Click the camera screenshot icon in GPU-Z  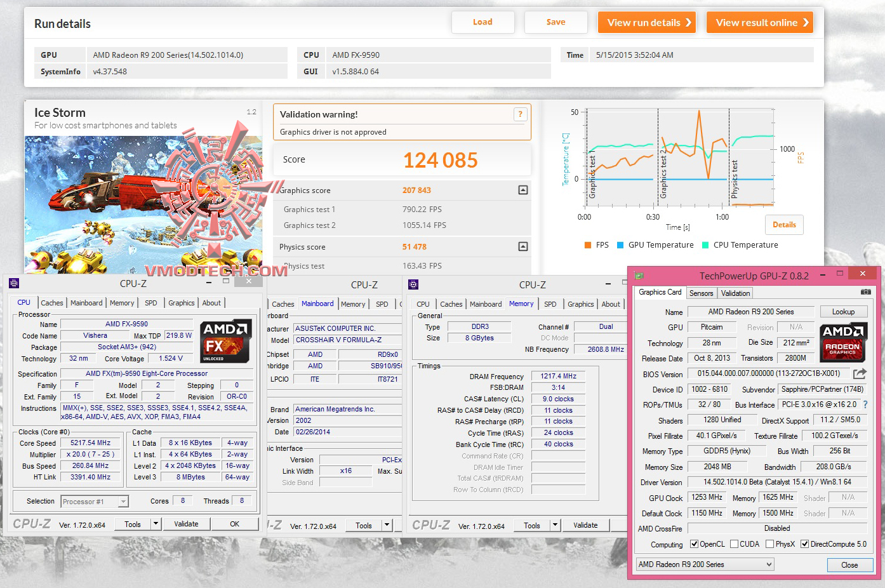click(865, 292)
